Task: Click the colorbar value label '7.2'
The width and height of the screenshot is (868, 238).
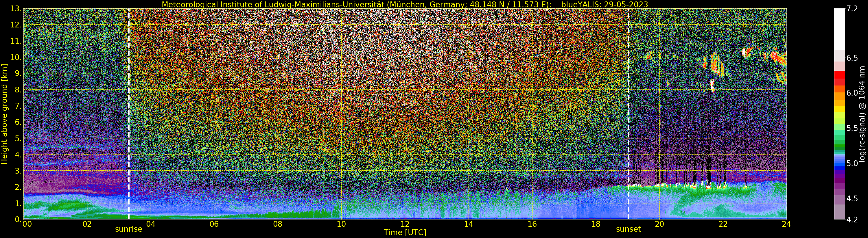Action: click(852, 9)
